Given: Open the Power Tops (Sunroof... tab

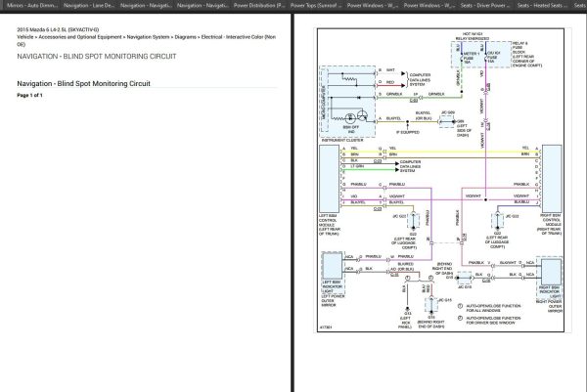Looking at the screenshot, I should click(316, 6).
